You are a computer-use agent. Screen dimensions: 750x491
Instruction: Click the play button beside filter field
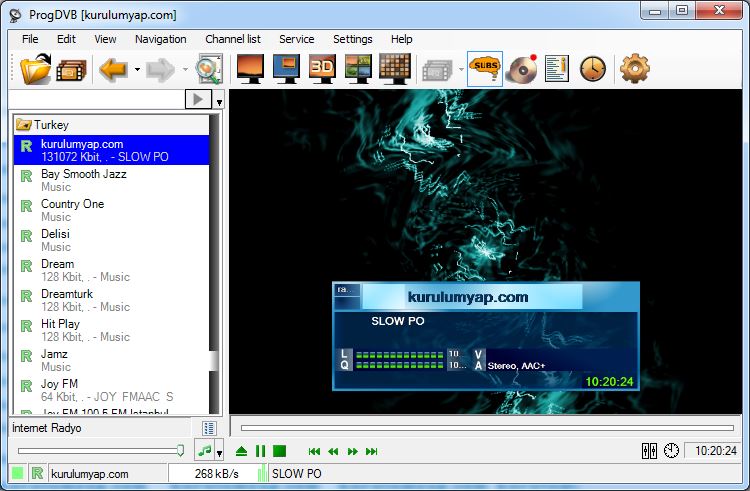[198, 99]
